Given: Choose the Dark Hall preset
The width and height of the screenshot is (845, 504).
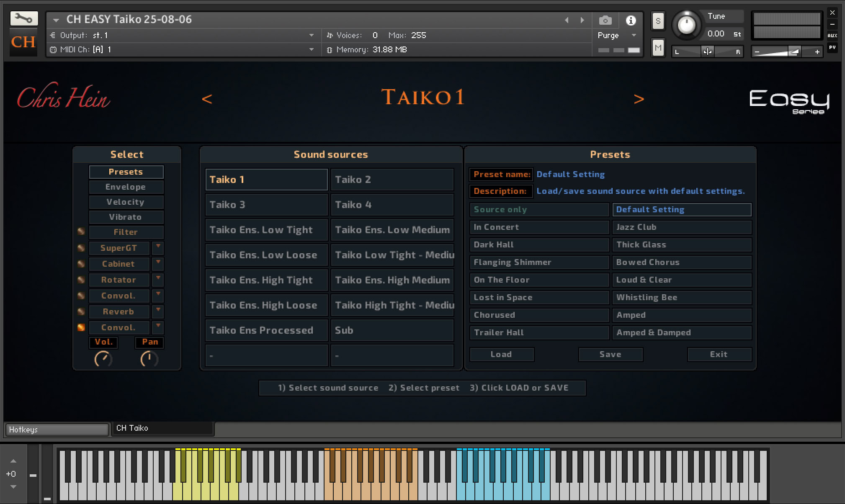Looking at the screenshot, I should (x=539, y=244).
